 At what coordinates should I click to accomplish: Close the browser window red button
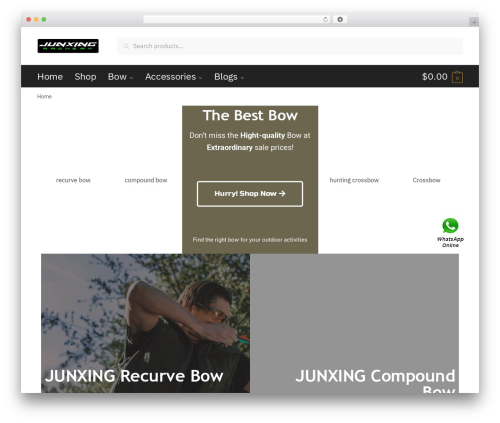point(29,19)
